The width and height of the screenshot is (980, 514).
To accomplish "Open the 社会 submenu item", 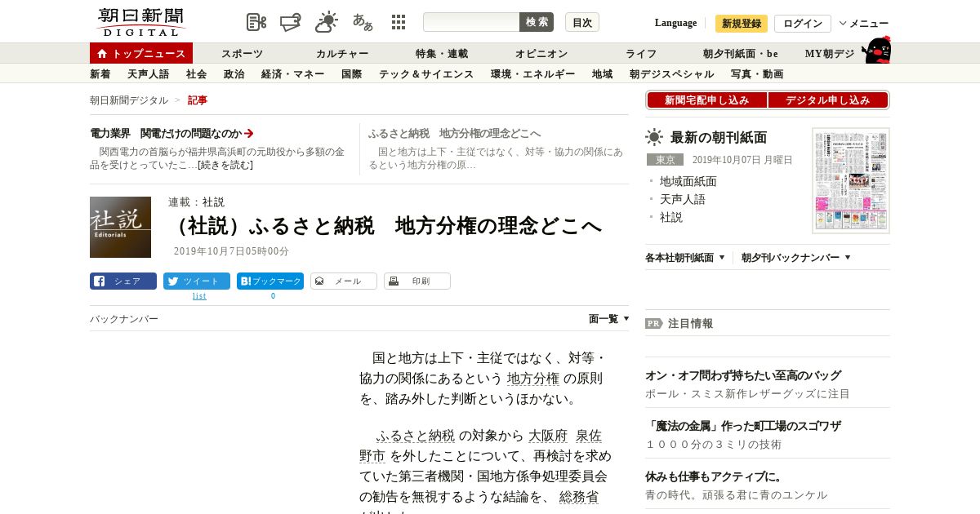I will pos(196,74).
